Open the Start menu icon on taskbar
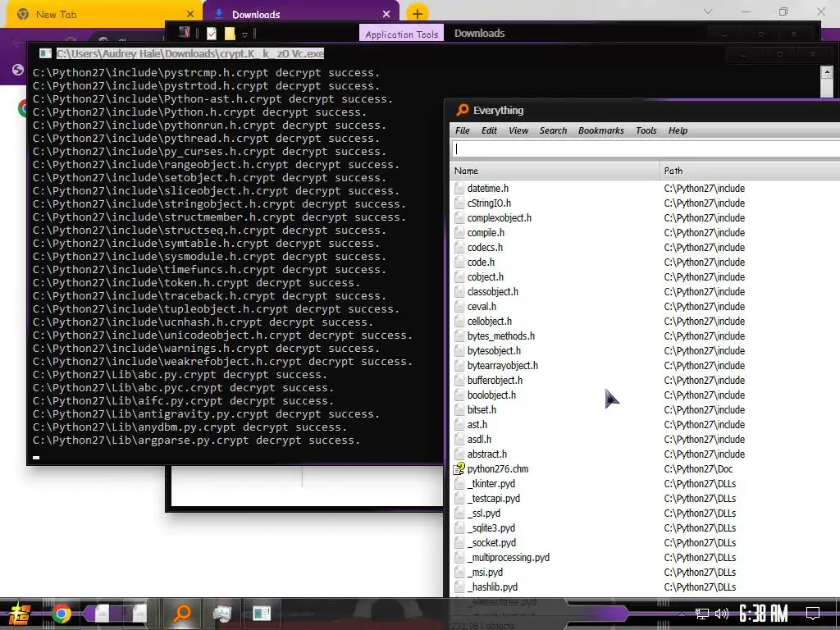This screenshot has height=630, width=840. tap(18, 614)
